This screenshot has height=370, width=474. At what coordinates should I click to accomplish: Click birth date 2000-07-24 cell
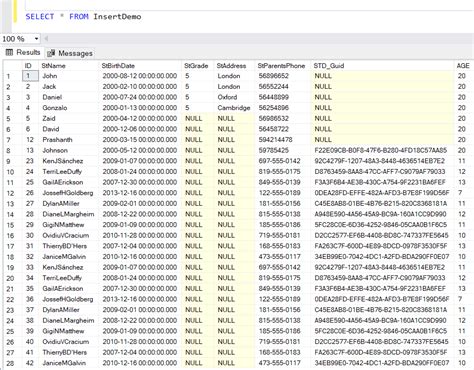point(140,97)
